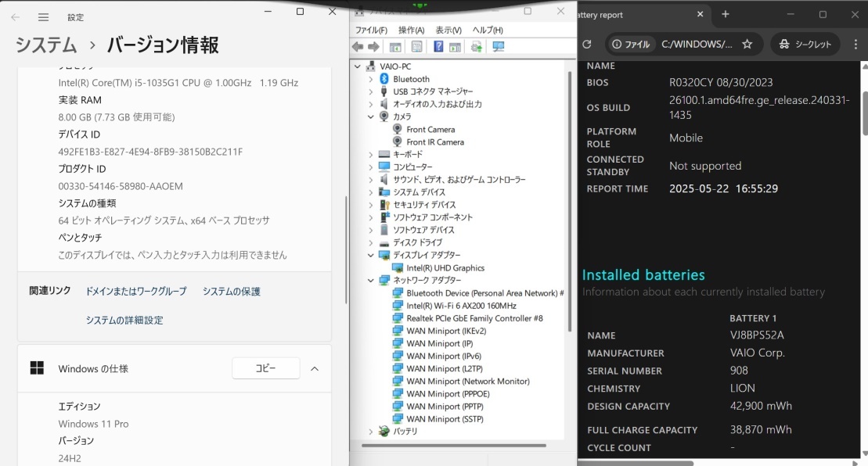Expand the ディスク ドライブ node

point(371,242)
